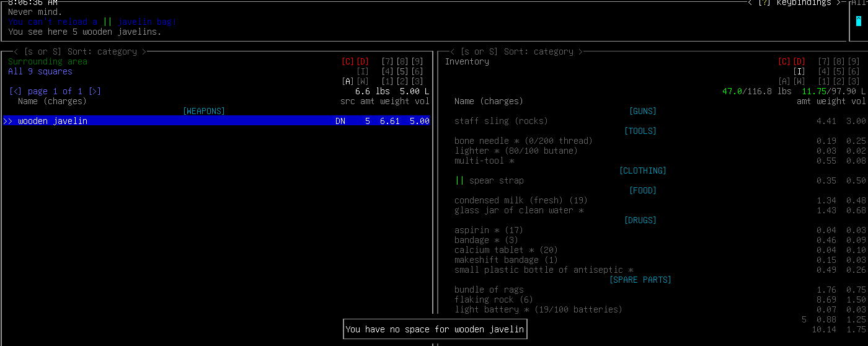This screenshot has width=868, height=346.
Task: Click the [GUNS] category header
Action: point(643,111)
